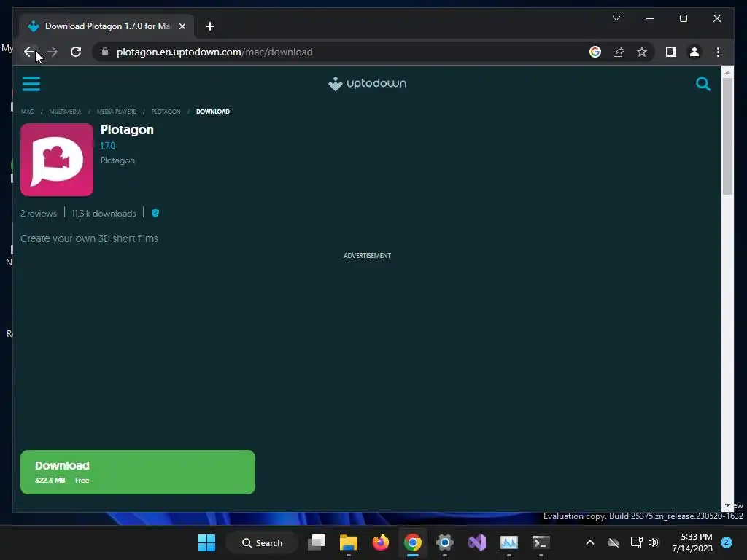Viewport: 747px width, 560px height.
Task: Open the Chrome three-dot menu
Action: [718, 52]
